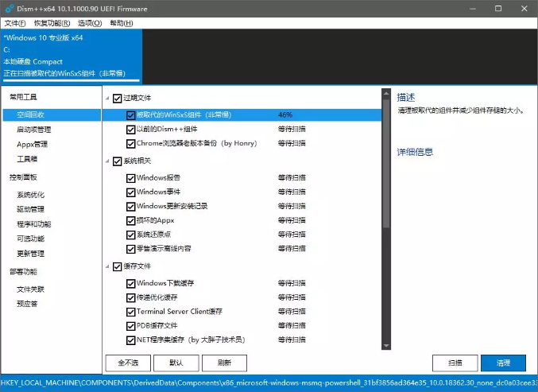Open the 恢复功能(R) menu
538x392 pixels.
coord(52,23)
